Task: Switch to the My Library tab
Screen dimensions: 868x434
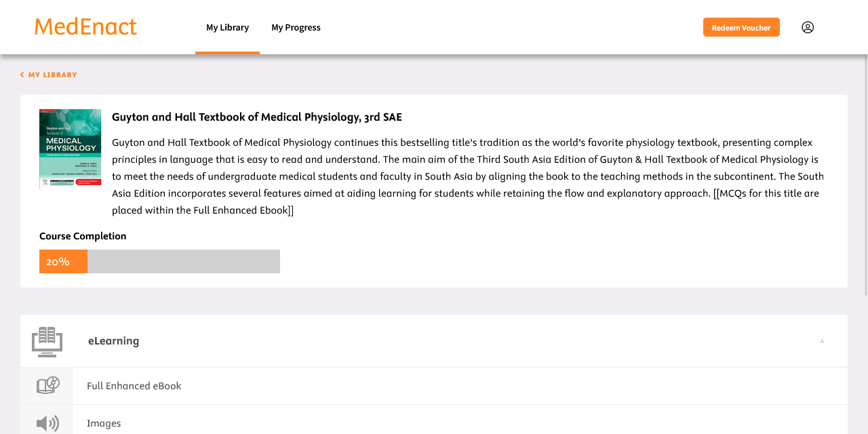Action: tap(227, 27)
